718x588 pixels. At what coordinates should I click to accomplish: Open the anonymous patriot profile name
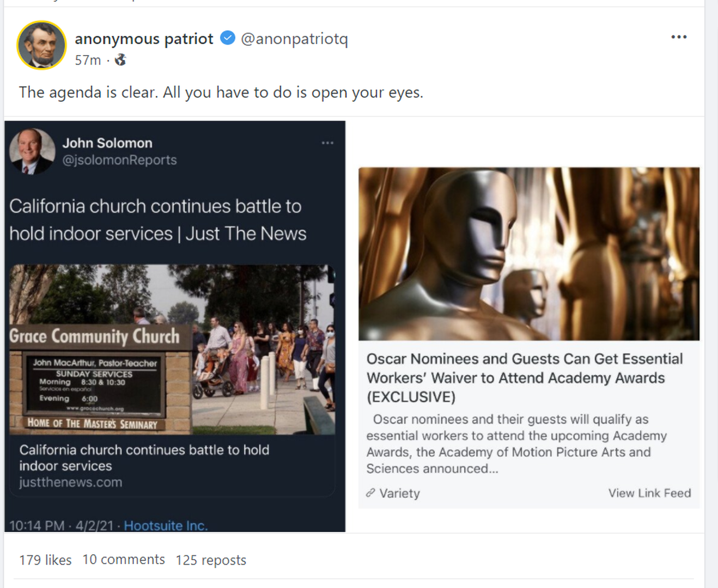[144, 39]
